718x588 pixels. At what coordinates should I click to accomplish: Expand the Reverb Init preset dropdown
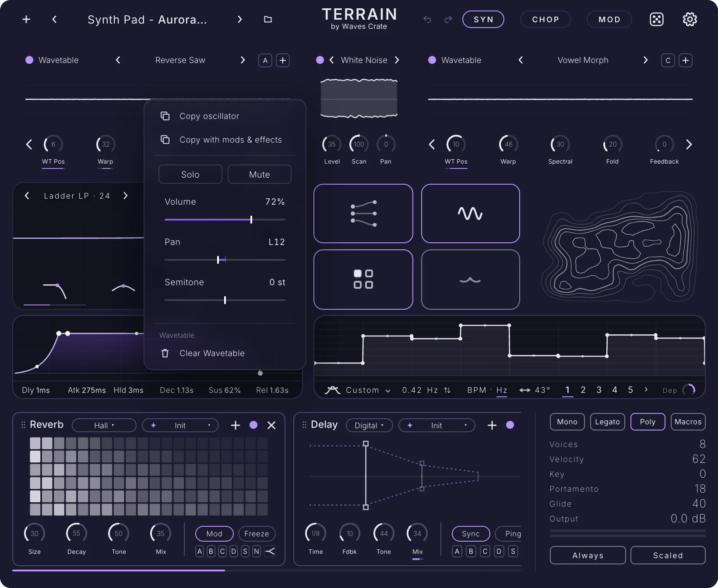[x=180, y=425]
